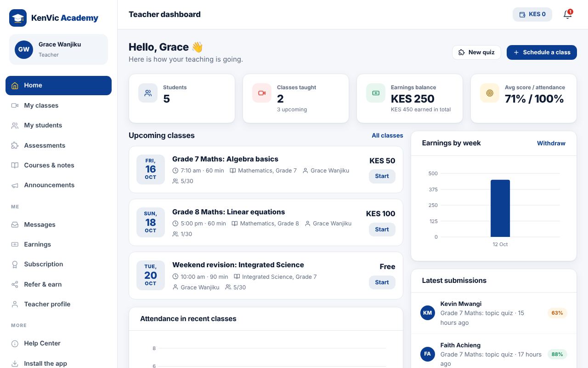This screenshot has height=368, width=588.
Task: Click the Install the app download icon
Action: coord(15,363)
